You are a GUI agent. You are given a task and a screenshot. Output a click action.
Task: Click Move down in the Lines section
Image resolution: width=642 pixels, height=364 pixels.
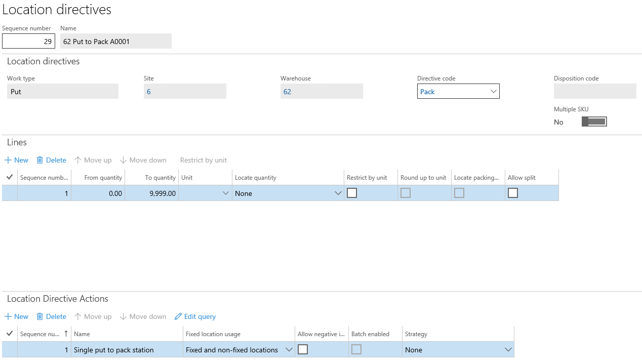click(143, 160)
